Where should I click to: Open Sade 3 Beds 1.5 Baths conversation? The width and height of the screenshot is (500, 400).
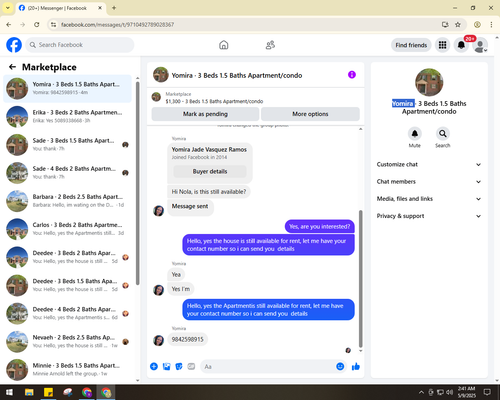click(x=67, y=145)
